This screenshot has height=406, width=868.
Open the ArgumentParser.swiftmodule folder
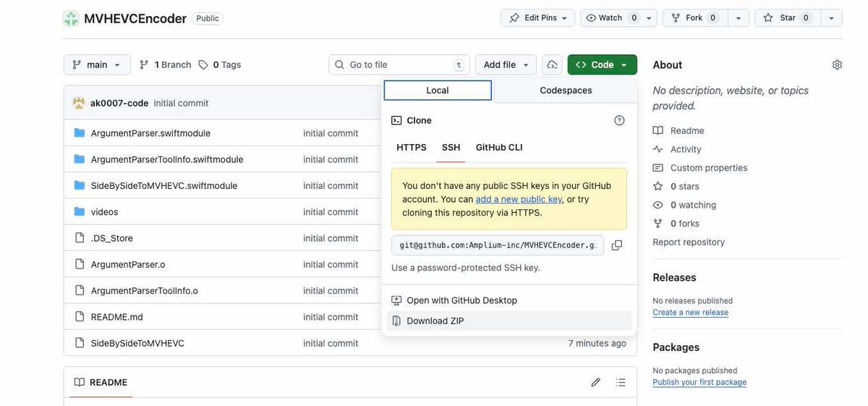(x=150, y=133)
